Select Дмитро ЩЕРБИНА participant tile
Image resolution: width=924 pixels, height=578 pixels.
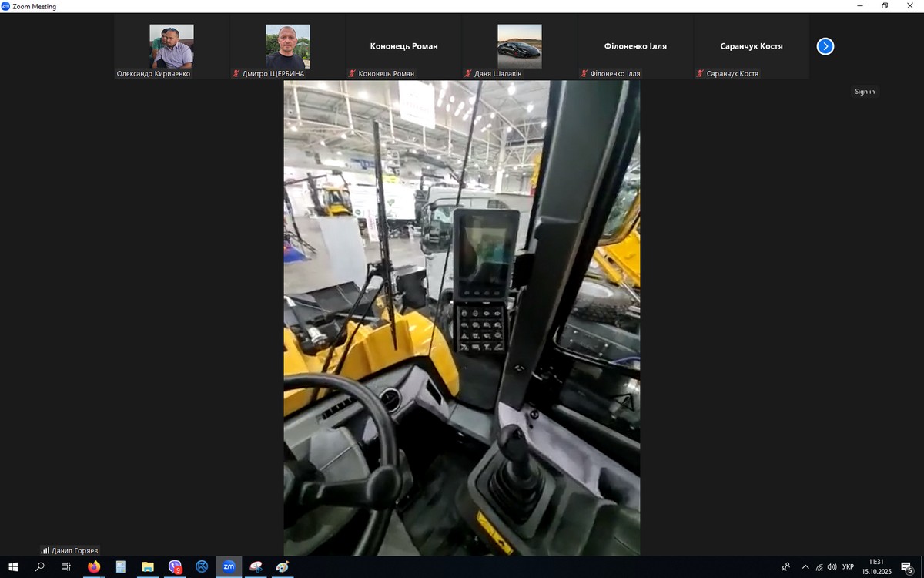[287, 46]
